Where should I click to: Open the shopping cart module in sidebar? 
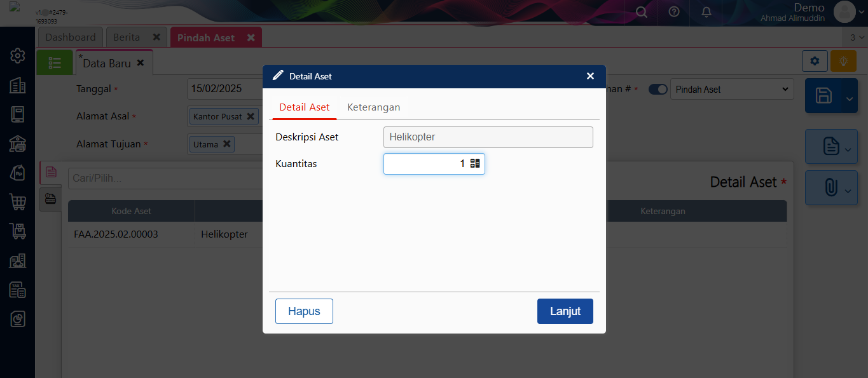[x=17, y=202]
